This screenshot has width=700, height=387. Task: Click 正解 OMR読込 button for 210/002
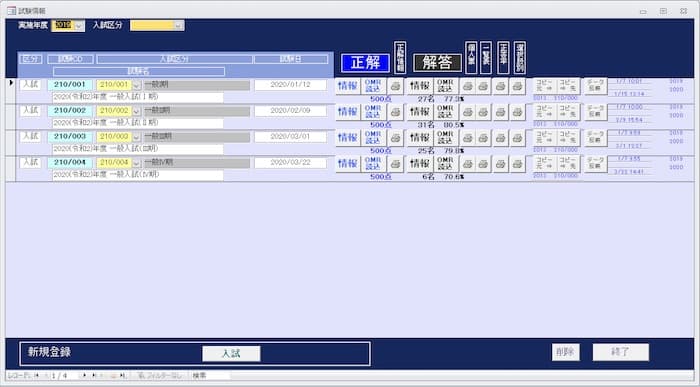(x=373, y=112)
